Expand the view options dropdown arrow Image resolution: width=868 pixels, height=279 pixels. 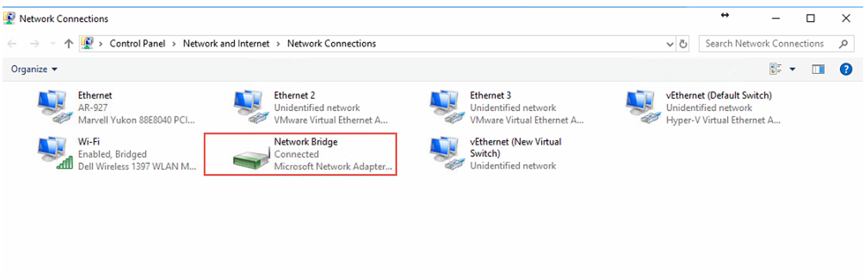click(x=793, y=69)
